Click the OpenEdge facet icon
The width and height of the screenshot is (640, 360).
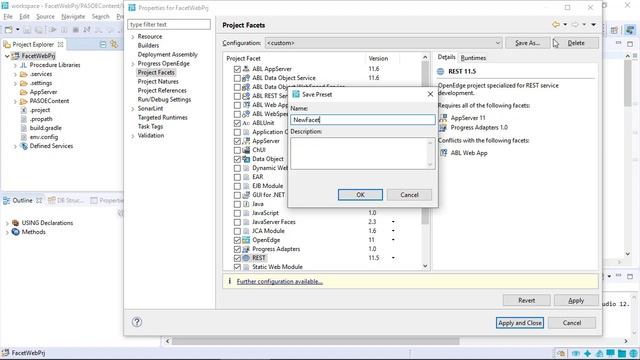pyautogui.click(x=246, y=240)
